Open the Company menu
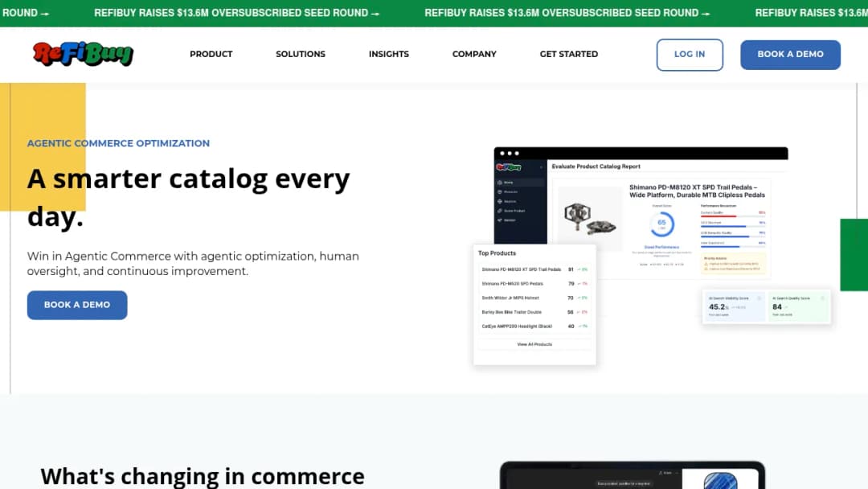Image resolution: width=868 pixels, height=489 pixels. pos(474,54)
